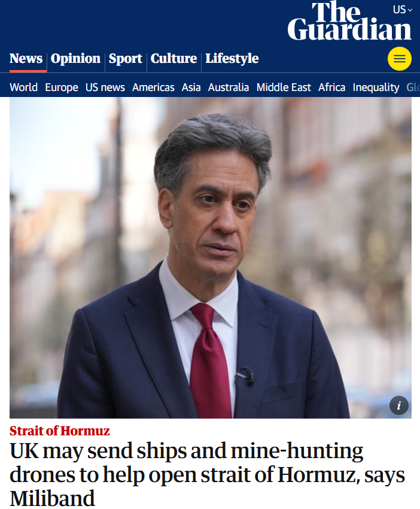Click the Strait of Hormuz topic link
The width and height of the screenshot is (420, 509).
tap(60, 431)
